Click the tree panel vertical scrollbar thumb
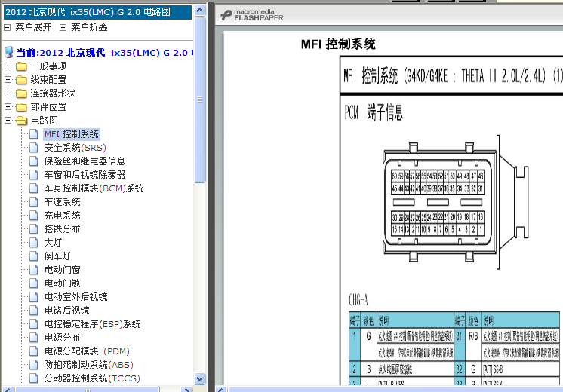Screen dimensions: 563x392 200,100
